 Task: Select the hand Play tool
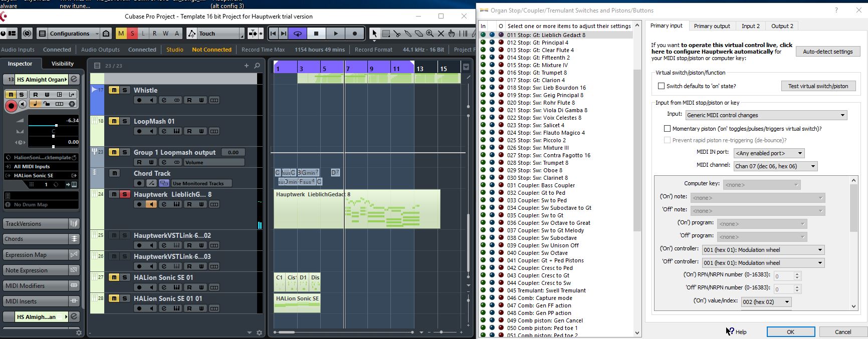452,34
